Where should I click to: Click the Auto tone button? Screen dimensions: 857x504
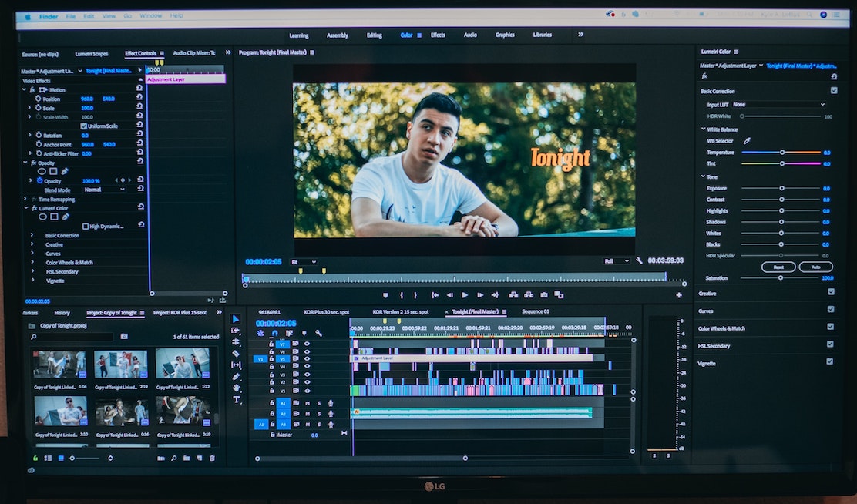815,267
